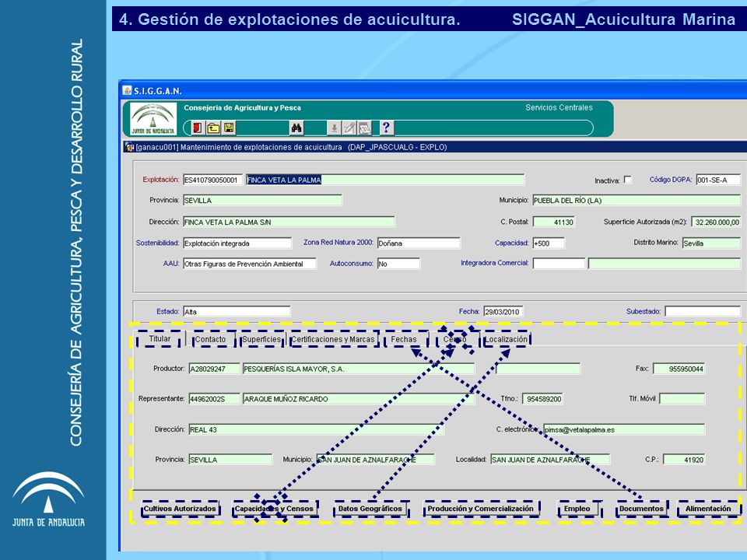Click the red exit door icon
This screenshot has width=747, height=560.
197,128
